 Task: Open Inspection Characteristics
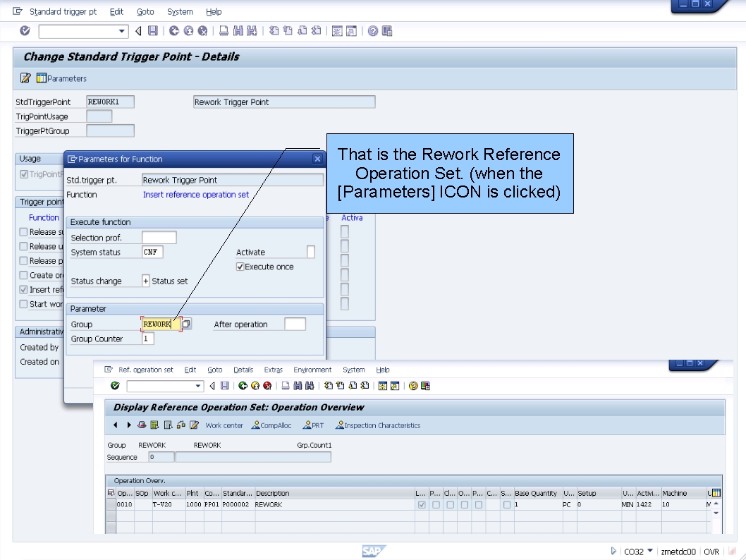click(378, 425)
